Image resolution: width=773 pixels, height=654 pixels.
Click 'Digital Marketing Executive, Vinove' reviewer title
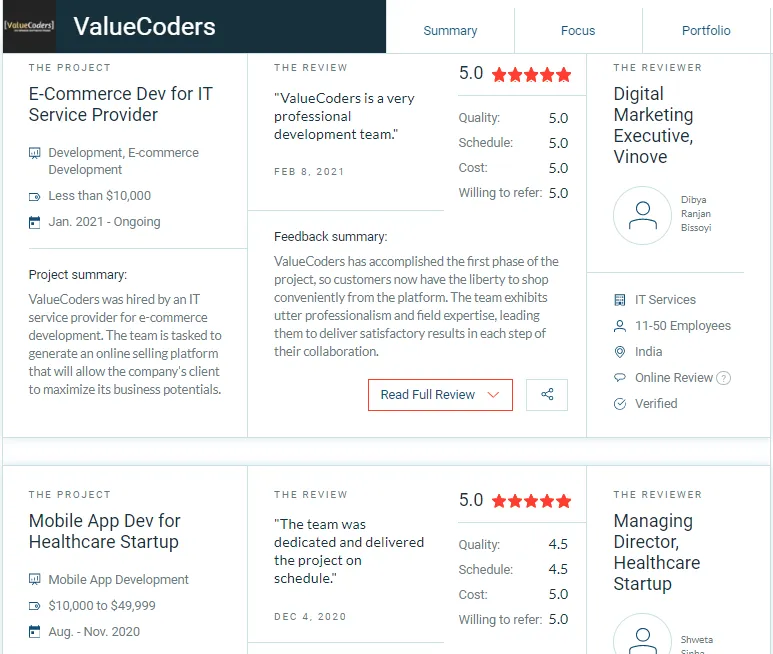(653, 125)
